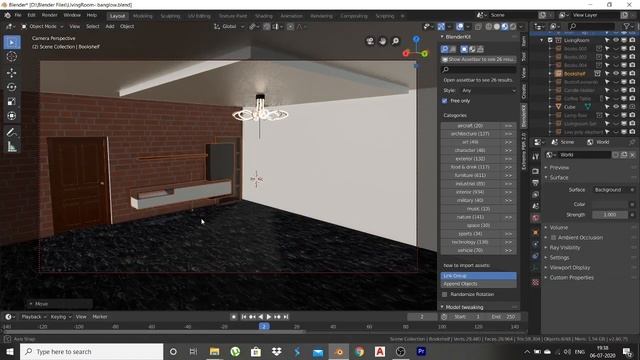640x360 pixels.
Task: Open the File menu
Action: [18, 15]
